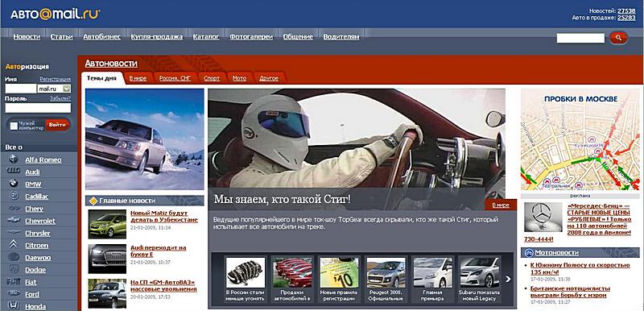The height and width of the screenshot is (311, 644).
Task: Open Subaru показала новый Legacy thumbnail
Action: 479,272
